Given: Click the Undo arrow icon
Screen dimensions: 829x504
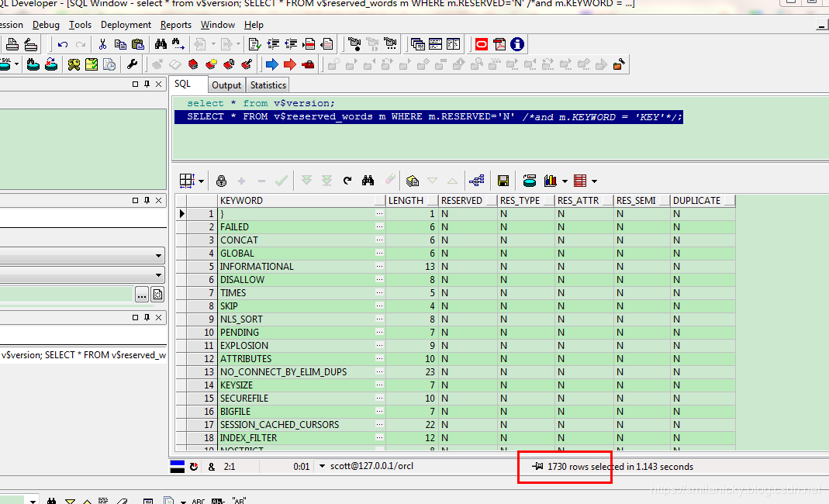Looking at the screenshot, I should [62, 44].
